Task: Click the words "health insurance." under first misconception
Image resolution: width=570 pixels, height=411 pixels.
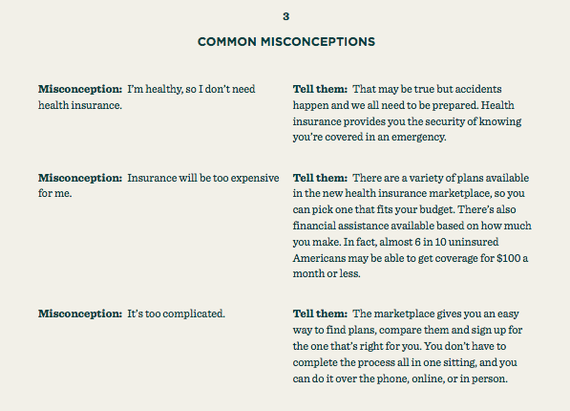Action: coord(80,105)
